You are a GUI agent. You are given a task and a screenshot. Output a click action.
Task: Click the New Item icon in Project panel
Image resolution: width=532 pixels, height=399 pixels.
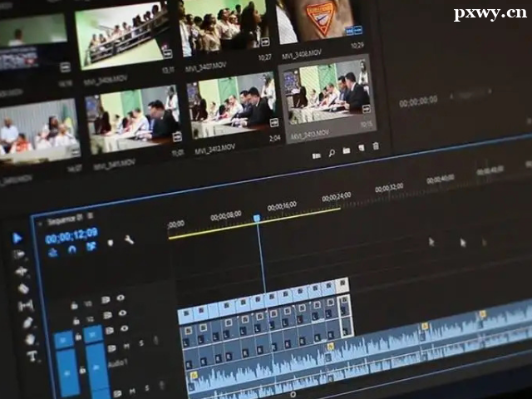[x=362, y=148]
